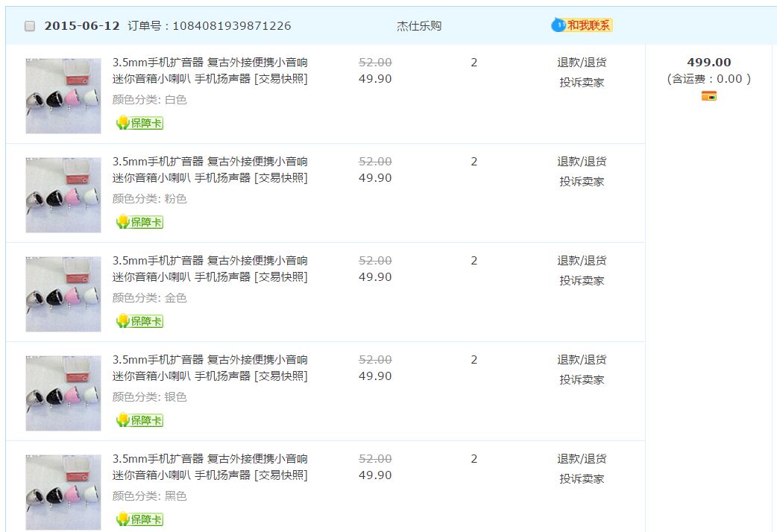Open the 保障卡 badge for the 黑色 item
Viewport: 777px width, 532px height.
[139, 519]
